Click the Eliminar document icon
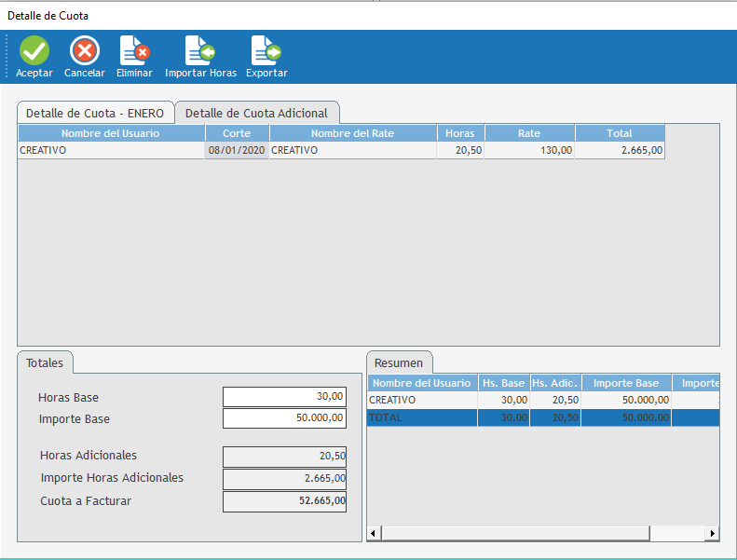The width and height of the screenshot is (737, 560). point(134,50)
